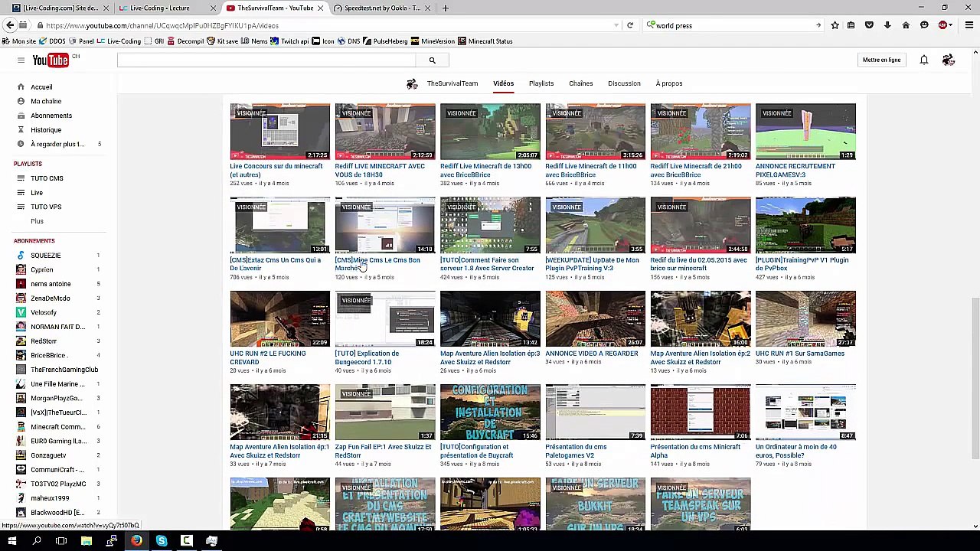Image resolution: width=980 pixels, height=551 pixels.
Task: Click the TheSurvivalTeam channel avatar icon
Action: coord(412,83)
